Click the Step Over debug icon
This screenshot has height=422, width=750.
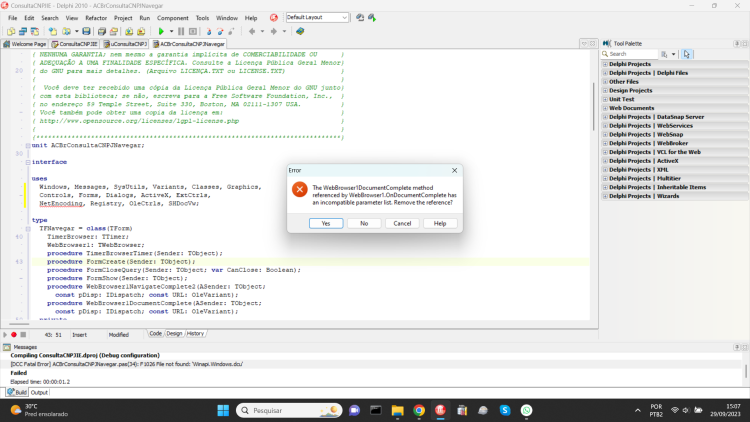(220, 32)
